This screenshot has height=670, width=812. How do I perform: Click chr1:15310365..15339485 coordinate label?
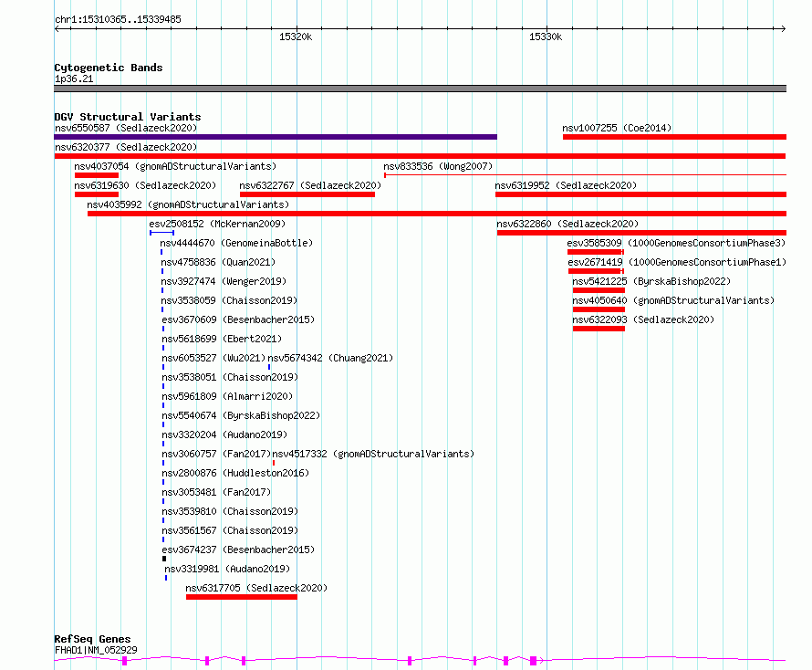point(118,19)
